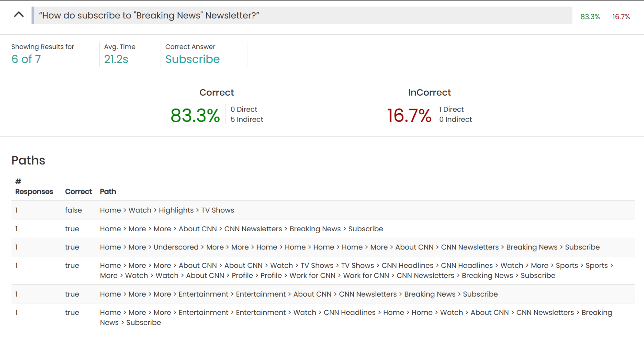
Task: Click the 21.2s average time value
Action: pyautogui.click(x=116, y=59)
